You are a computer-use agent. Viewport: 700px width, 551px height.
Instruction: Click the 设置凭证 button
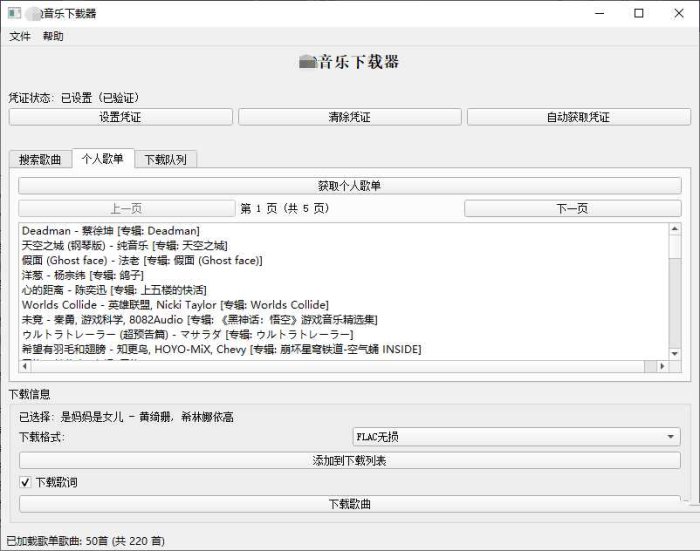coord(121,117)
